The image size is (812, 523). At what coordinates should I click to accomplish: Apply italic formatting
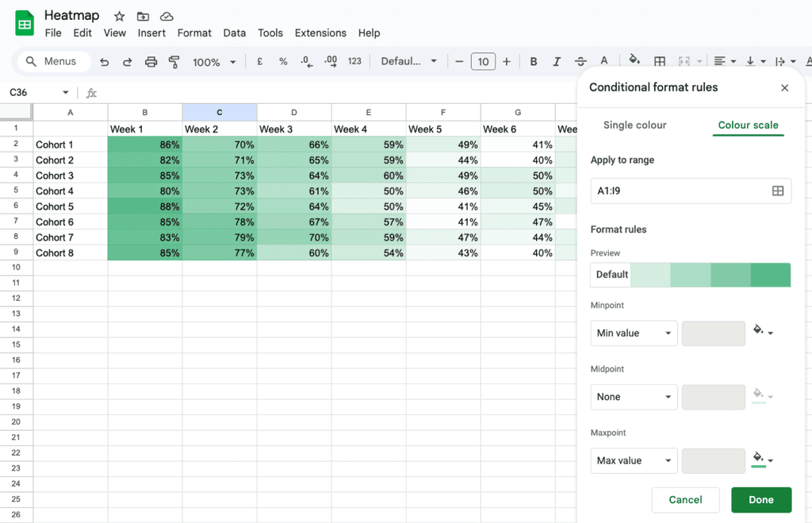[557, 62]
